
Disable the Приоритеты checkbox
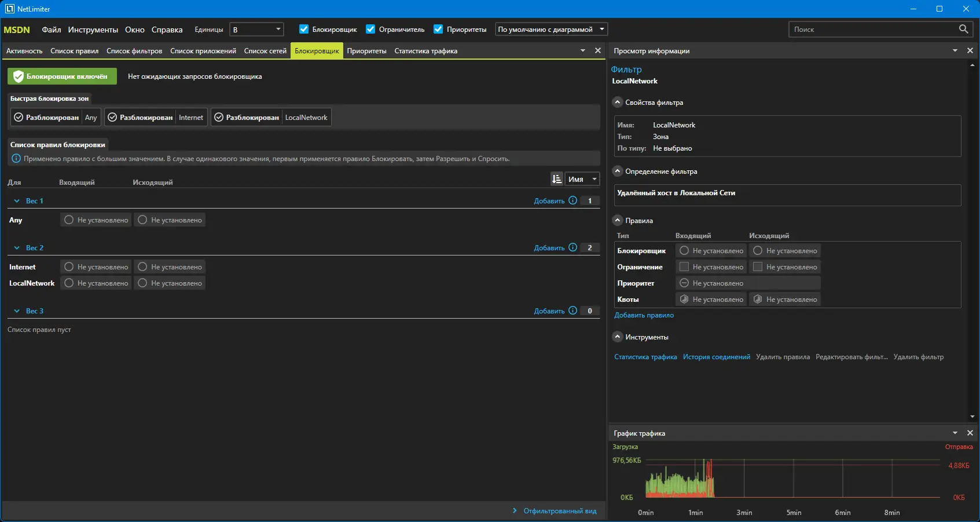tap(438, 29)
